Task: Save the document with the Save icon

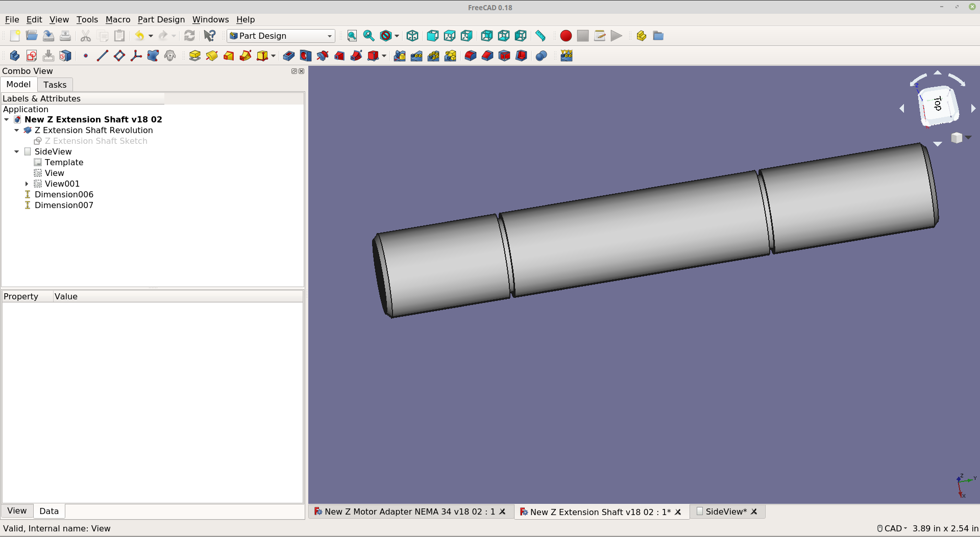Action: pyautogui.click(x=48, y=36)
